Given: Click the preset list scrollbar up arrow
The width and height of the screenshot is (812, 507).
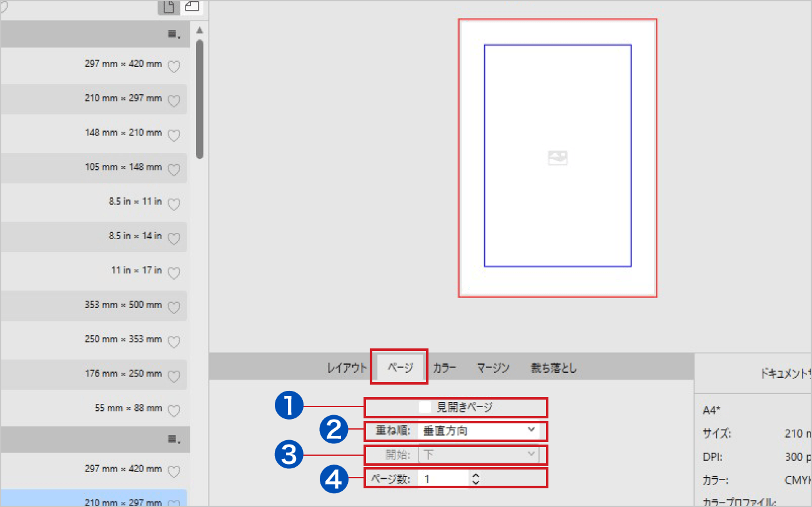Looking at the screenshot, I should point(199,31).
